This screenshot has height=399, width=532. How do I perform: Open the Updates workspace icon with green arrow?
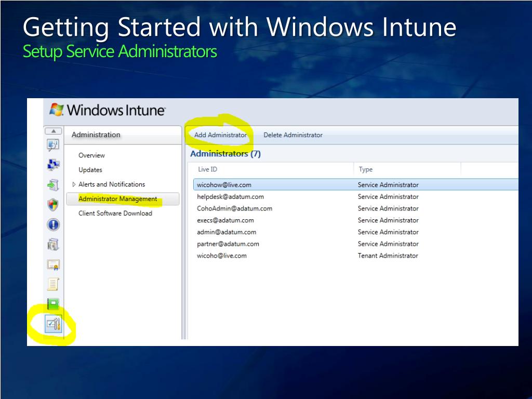(x=53, y=185)
